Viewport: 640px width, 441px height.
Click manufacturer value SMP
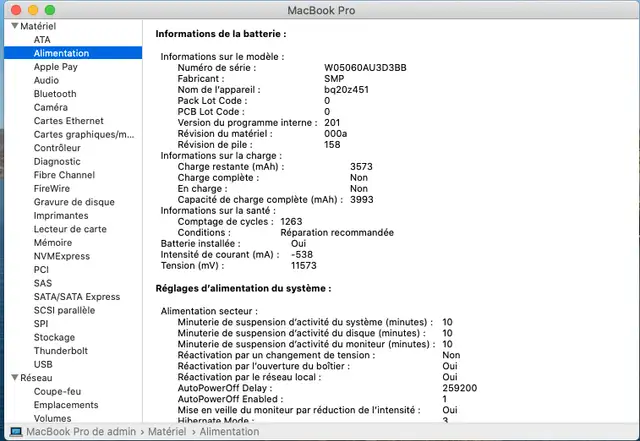click(334, 78)
